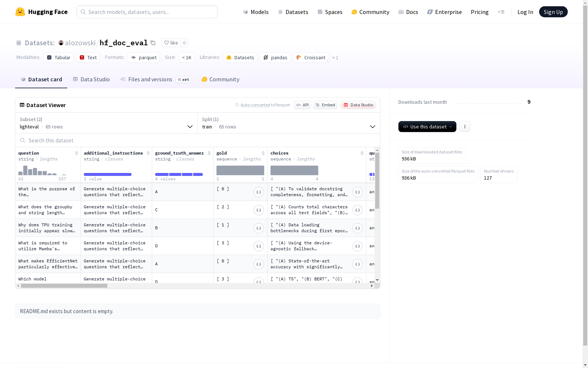The height and width of the screenshot is (368, 588).
Task: Select the Croissant library tag
Action: point(311,57)
